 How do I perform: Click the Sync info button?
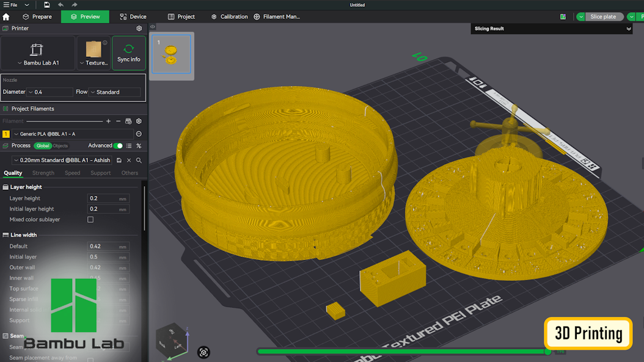[x=128, y=53]
